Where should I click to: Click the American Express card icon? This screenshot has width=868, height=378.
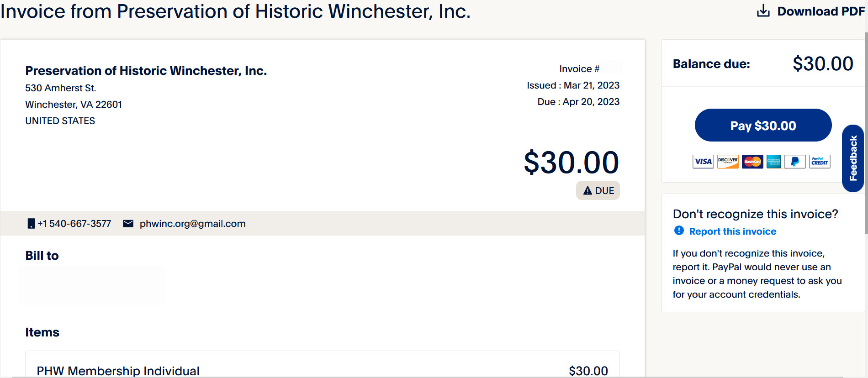(x=774, y=162)
